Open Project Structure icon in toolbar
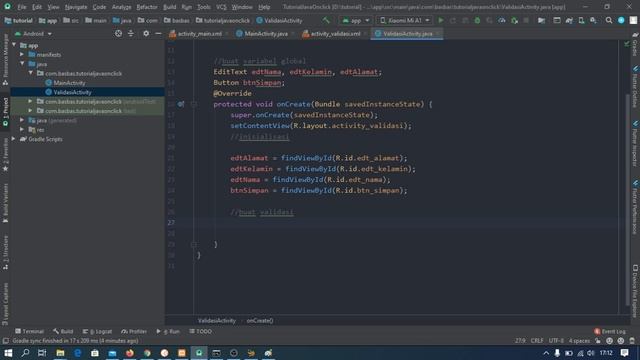640x360 pixels. 541,20
